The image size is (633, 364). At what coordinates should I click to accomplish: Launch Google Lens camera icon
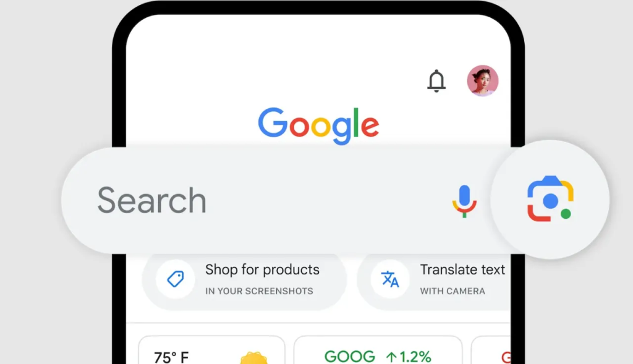pos(550,199)
